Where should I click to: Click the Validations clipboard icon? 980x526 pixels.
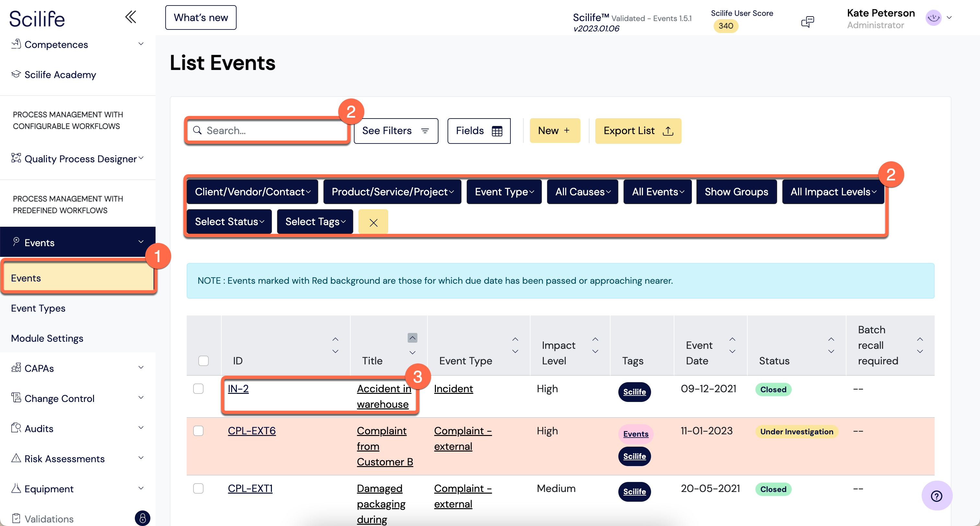click(16, 518)
